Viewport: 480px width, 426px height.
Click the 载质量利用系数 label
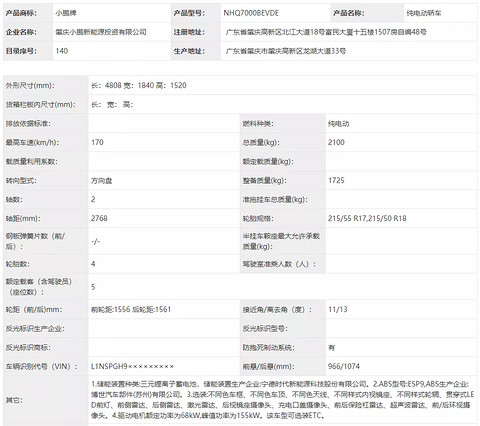pyautogui.click(x=31, y=161)
